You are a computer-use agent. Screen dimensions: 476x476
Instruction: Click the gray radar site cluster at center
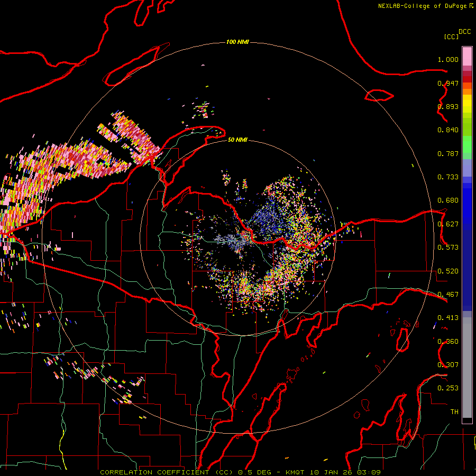231,240
